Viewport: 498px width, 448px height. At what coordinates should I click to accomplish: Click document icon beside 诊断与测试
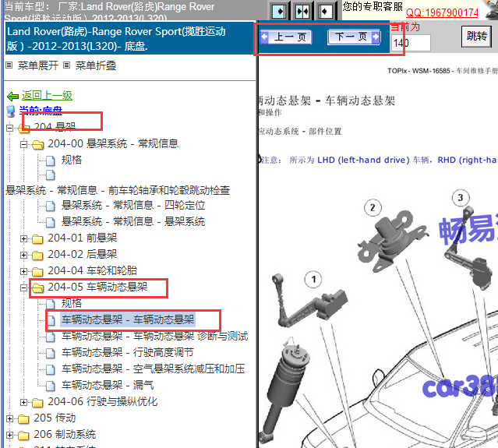pyautogui.click(x=50, y=337)
